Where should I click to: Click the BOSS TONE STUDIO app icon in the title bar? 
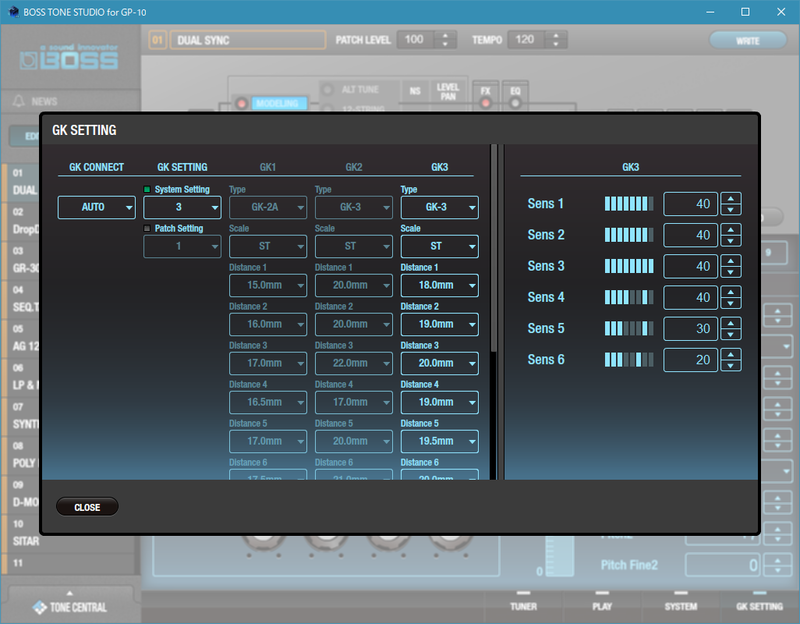(13, 12)
